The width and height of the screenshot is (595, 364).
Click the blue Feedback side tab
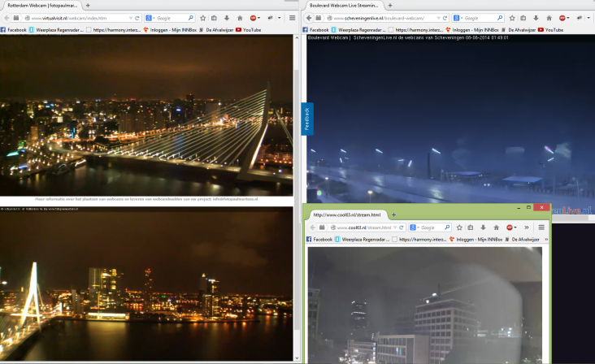(307, 119)
